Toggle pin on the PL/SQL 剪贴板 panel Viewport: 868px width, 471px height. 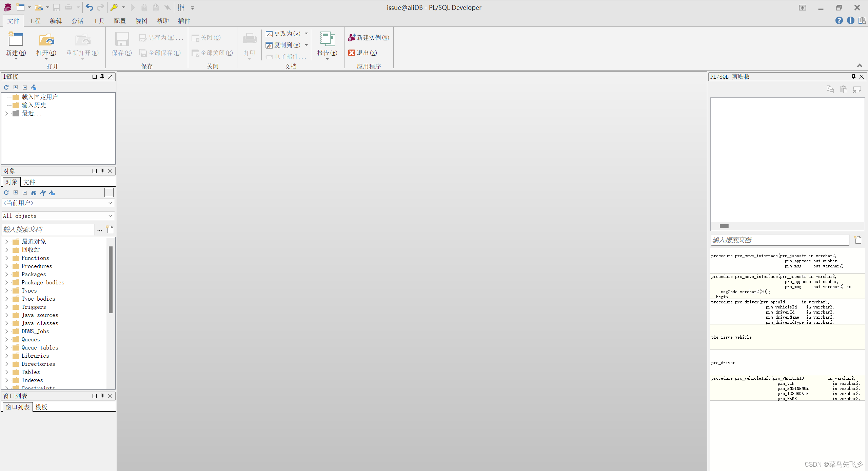point(853,77)
